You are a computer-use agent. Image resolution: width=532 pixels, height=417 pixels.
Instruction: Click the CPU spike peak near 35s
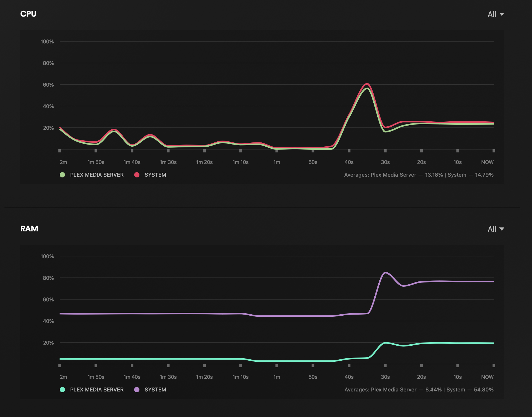click(367, 84)
